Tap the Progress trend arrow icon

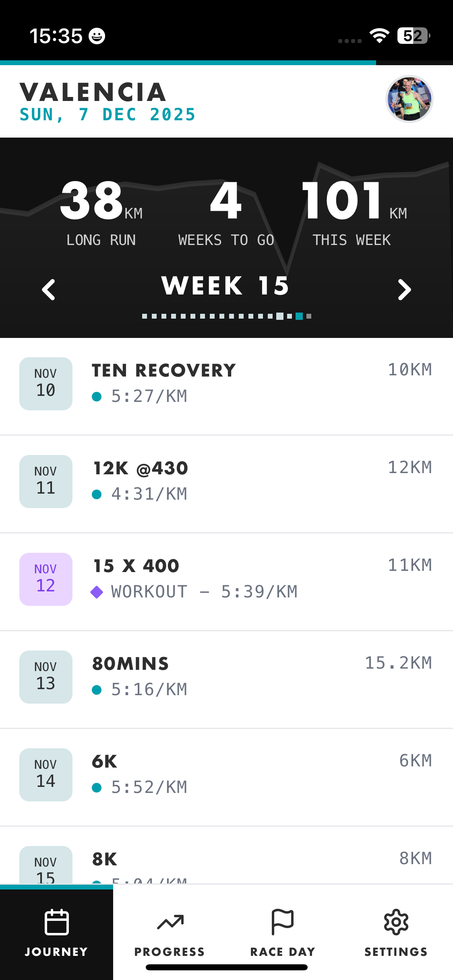(x=170, y=922)
